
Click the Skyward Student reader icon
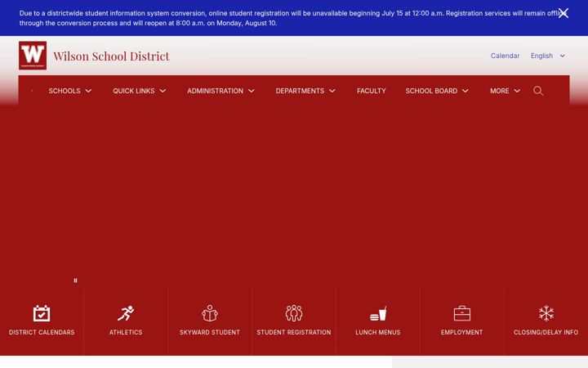[x=210, y=313]
